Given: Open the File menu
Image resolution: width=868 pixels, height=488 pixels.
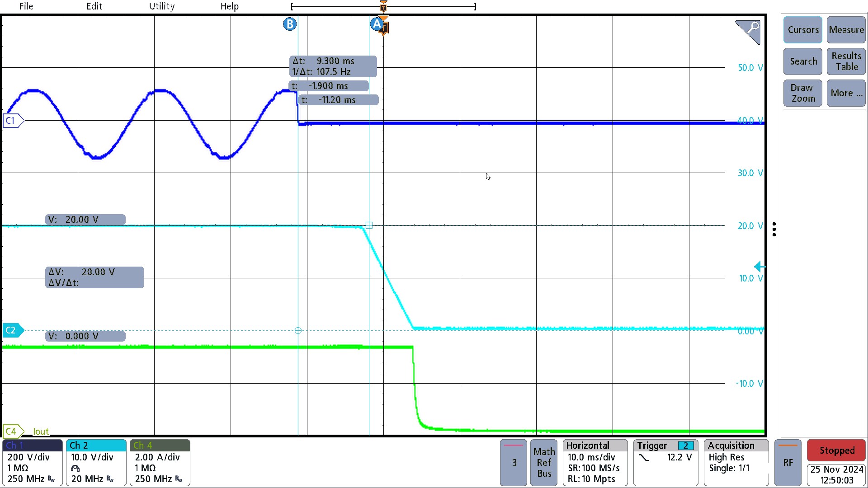Looking at the screenshot, I should click(x=26, y=7).
